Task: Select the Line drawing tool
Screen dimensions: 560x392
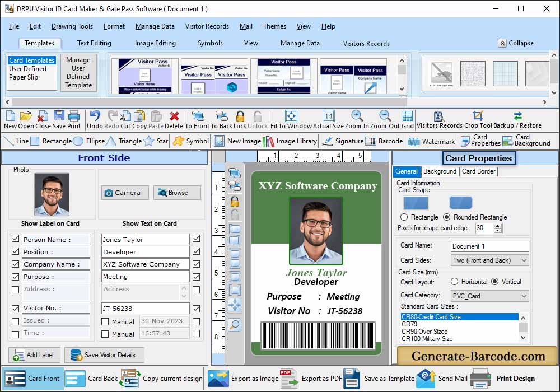Action: pyautogui.click(x=16, y=141)
